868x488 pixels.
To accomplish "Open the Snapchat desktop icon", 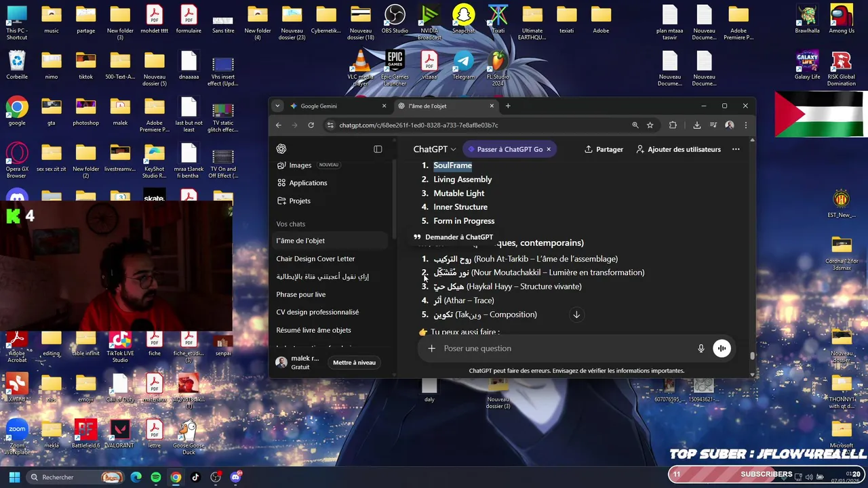I will pyautogui.click(x=463, y=19).
